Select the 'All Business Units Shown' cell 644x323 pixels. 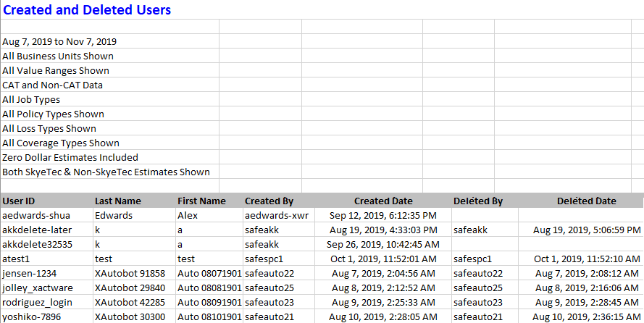click(x=58, y=56)
